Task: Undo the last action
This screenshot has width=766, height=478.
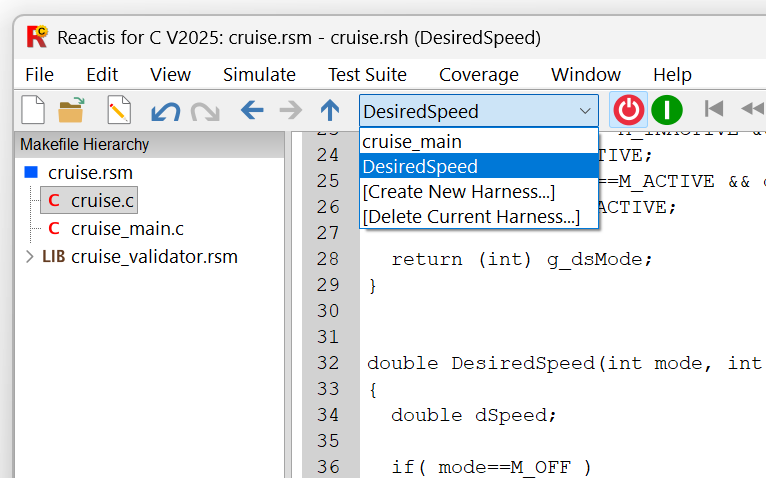Action: [165, 111]
